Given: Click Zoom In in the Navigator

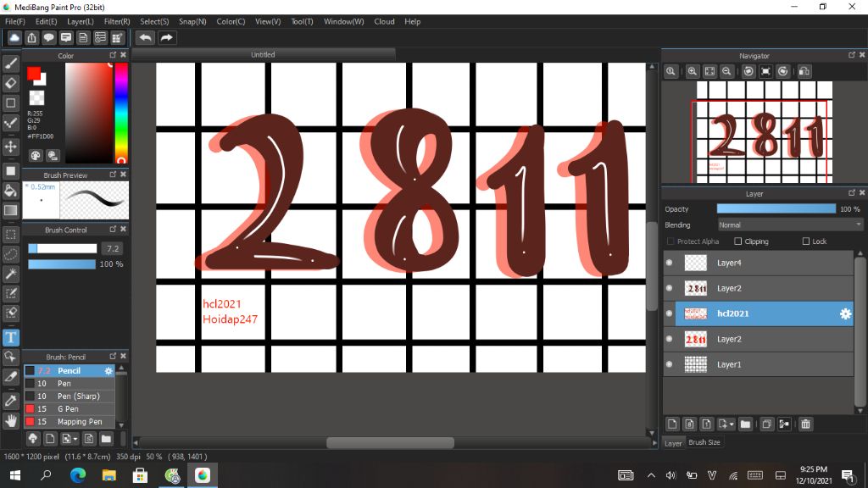Looking at the screenshot, I should tap(692, 71).
